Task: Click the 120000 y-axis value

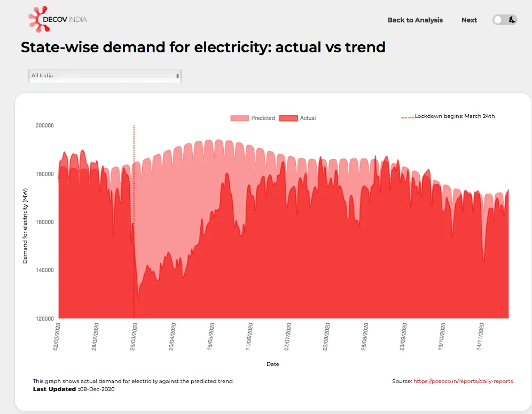Action: click(x=44, y=319)
